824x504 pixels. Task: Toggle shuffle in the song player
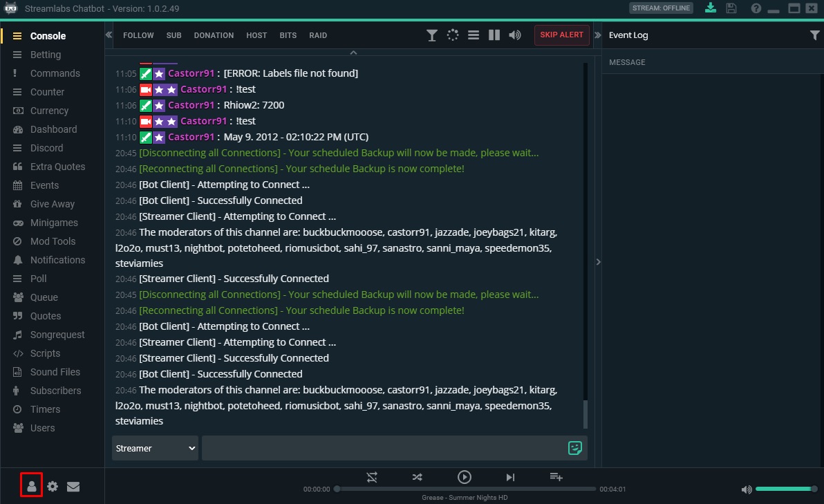pyautogui.click(x=418, y=476)
